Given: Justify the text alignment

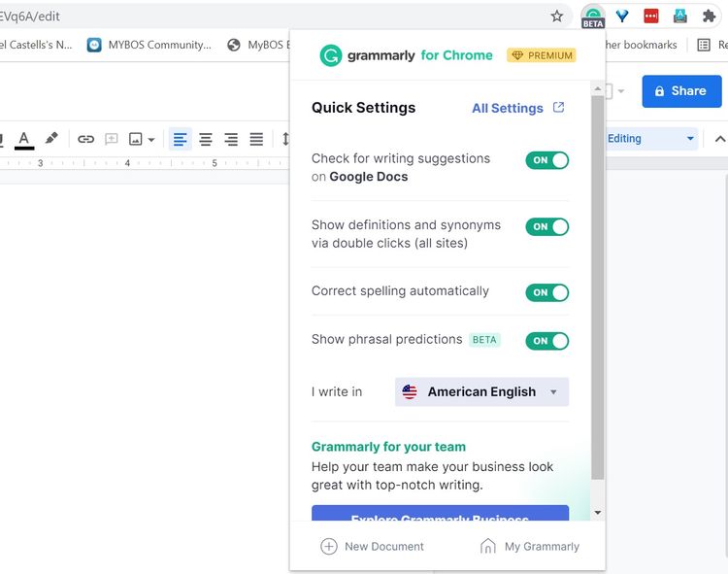Looking at the screenshot, I should point(256,139).
